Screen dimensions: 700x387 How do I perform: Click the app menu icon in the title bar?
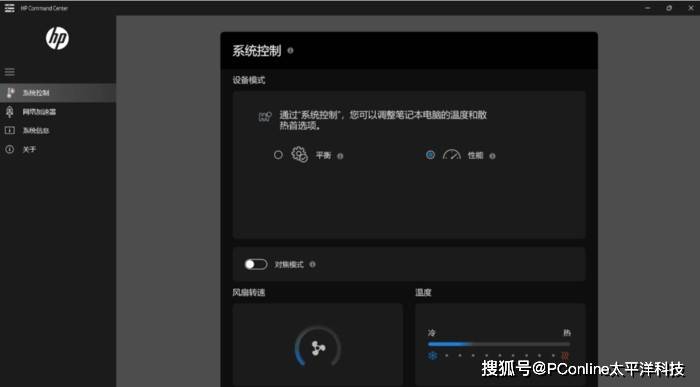[x=9, y=8]
